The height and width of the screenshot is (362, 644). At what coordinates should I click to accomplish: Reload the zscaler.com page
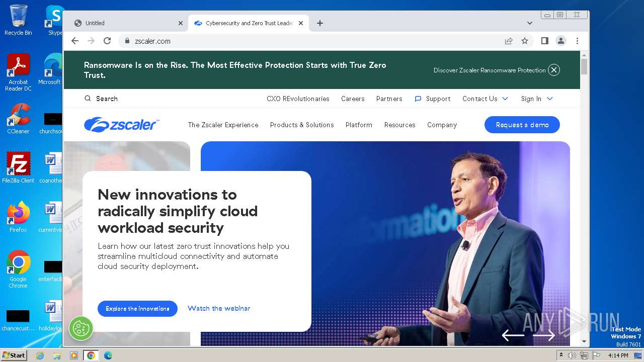[107, 41]
